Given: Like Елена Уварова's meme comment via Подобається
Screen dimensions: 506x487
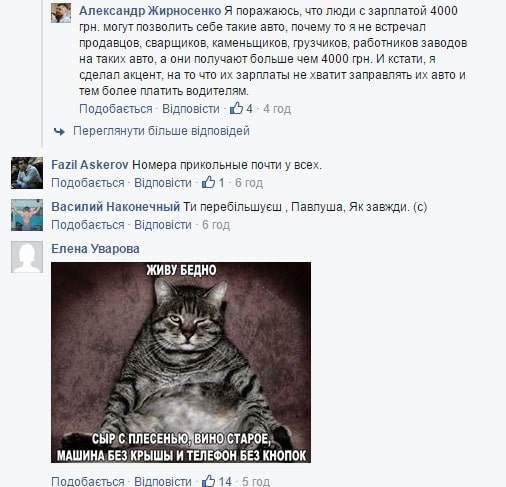Looking at the screenshot, I should pyautogui.click(x=88, y=481).
